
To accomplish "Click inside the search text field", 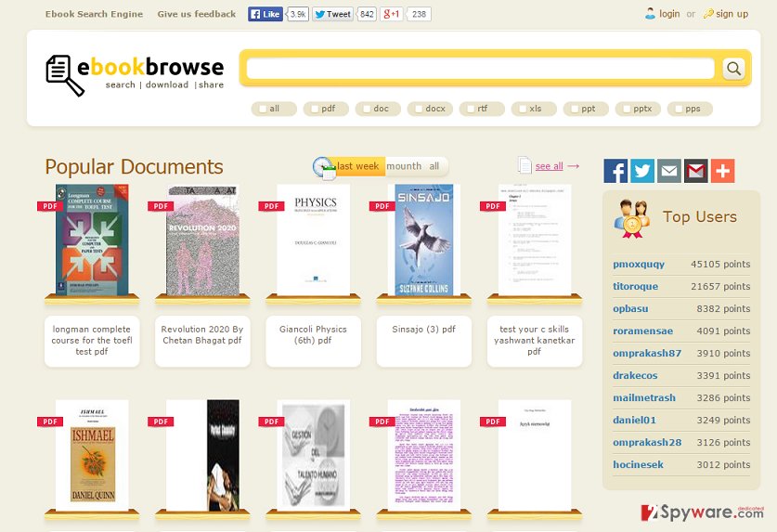I will pyautogui.click(x=480, y=69).
